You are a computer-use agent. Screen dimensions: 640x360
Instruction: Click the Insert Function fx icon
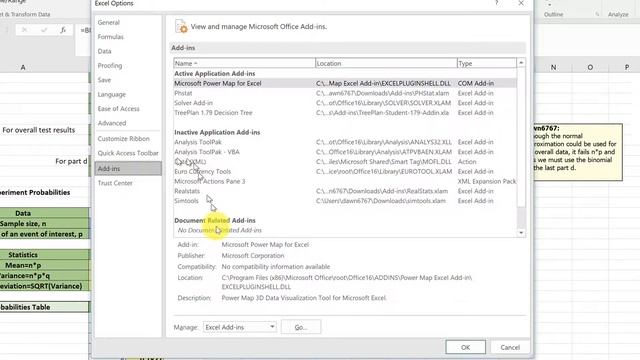pos(63,30)
